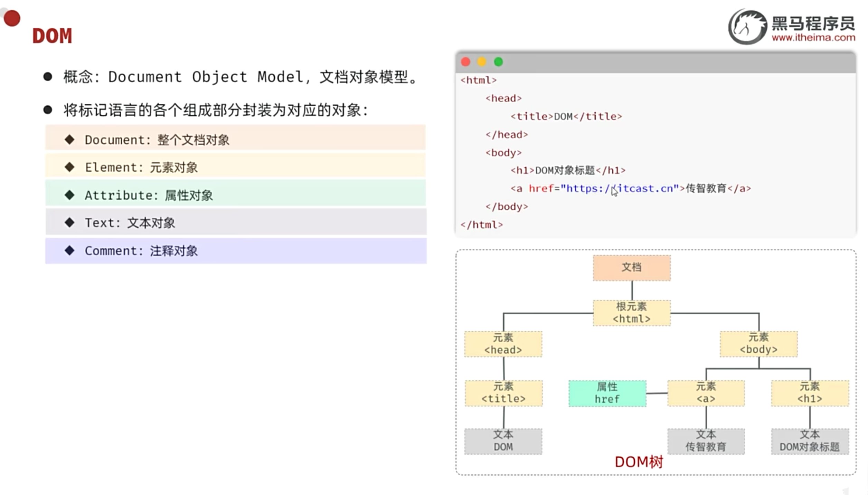Click the 根元素 <html> tree node
Viewport: 868px width, 495px height.
(632, 313)
